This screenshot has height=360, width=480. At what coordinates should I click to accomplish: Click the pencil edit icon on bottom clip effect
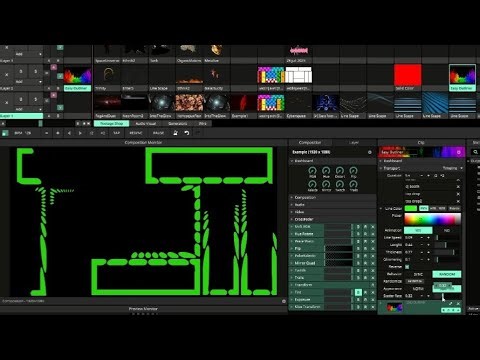pos(451,304)
